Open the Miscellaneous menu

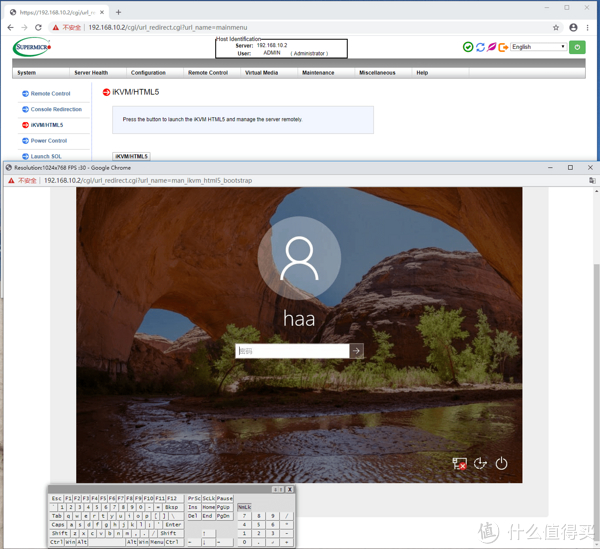click(x=377, y=73)
